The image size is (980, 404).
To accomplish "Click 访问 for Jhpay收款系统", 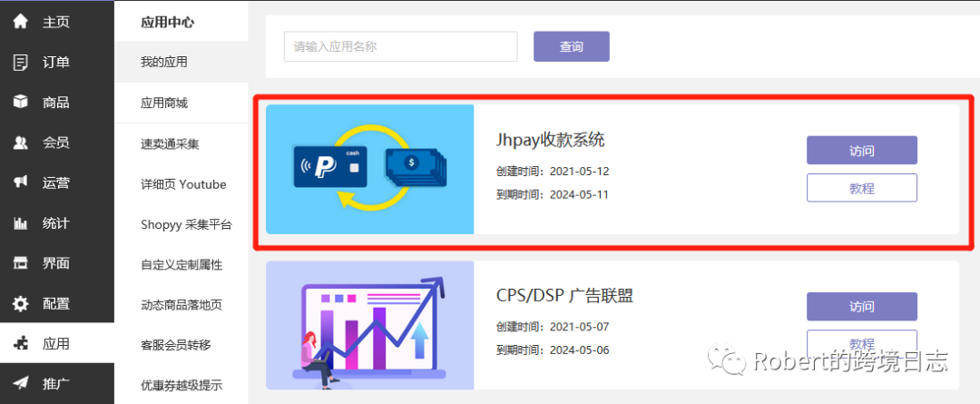I will pyautogui.click(x=862, y=150).
